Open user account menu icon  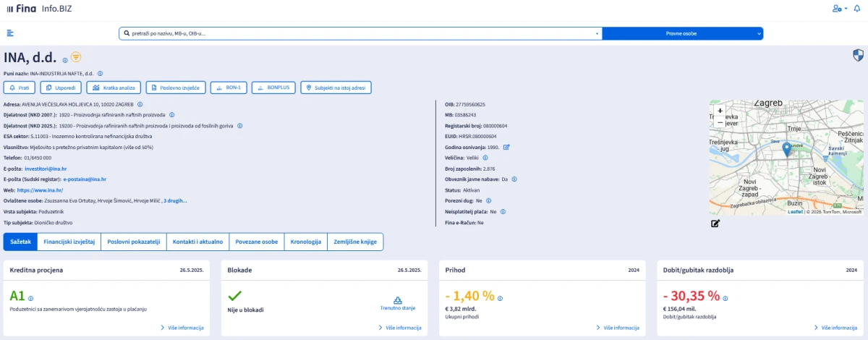point(840,8)
